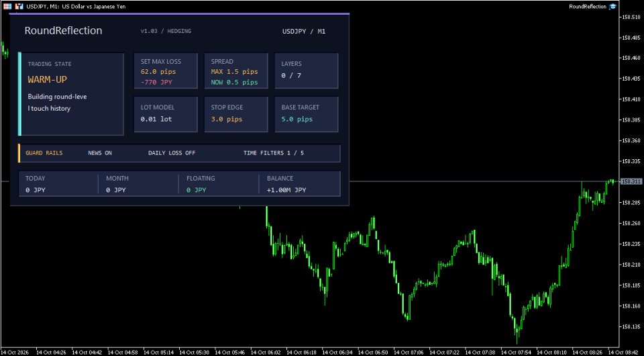Image resolution: width=644 pixels, height=356 pixels.
Task: Select the '0 JPY' value under MONTH
Action: coord(115,190)
